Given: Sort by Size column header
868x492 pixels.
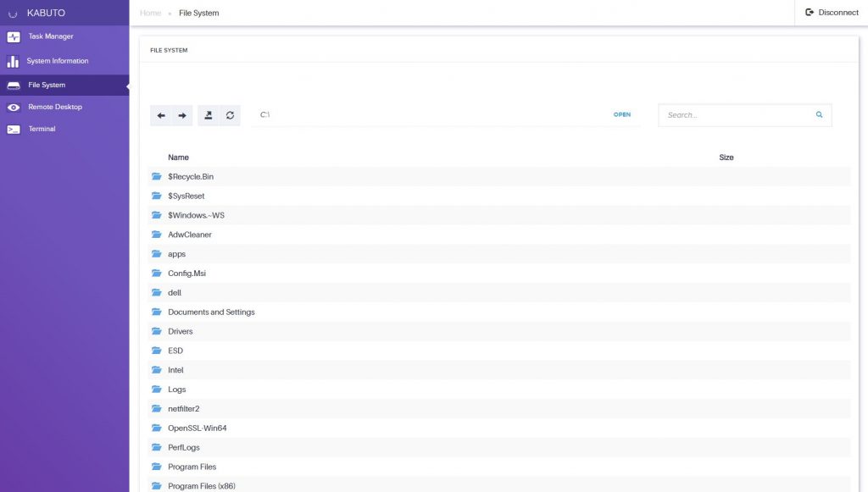Looking at the screenshot, I should click(x=726, y=158).
